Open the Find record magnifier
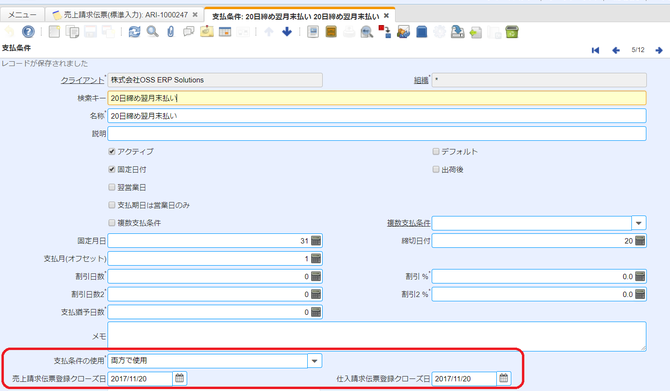The width and height of the screenshot is (670, 391). click(152, 32)
